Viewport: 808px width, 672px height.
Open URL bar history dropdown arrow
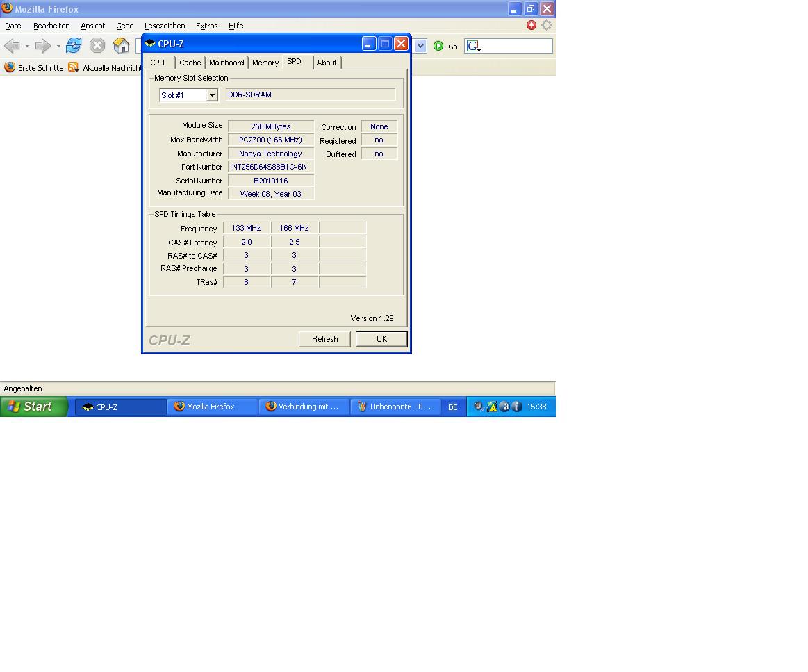click(x=420, y=46)
